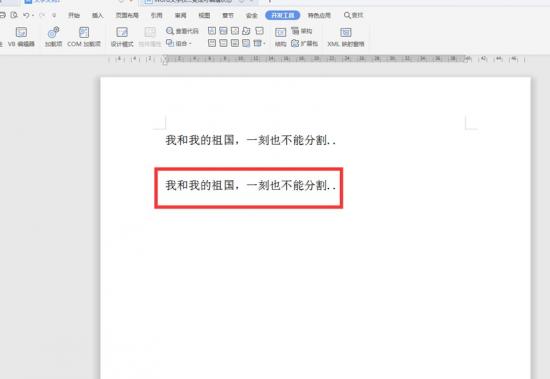Insert a combo box content control

pos(212,43)
